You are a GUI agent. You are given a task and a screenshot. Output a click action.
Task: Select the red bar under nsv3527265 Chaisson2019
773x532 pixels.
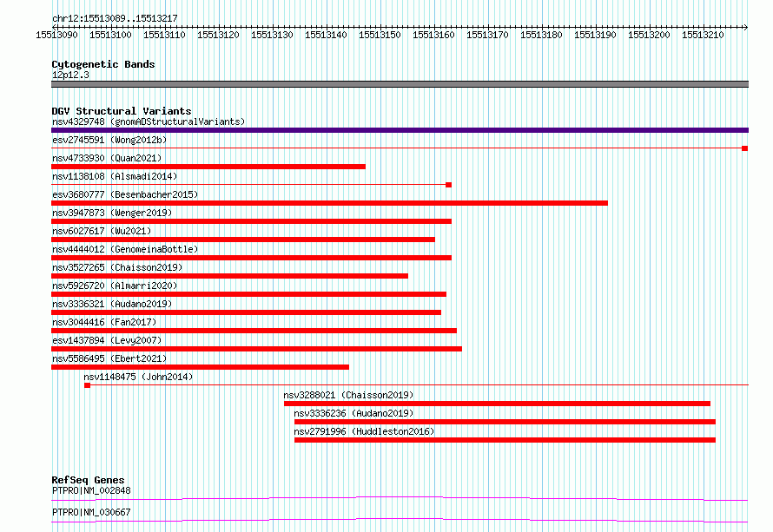point(230,276)
